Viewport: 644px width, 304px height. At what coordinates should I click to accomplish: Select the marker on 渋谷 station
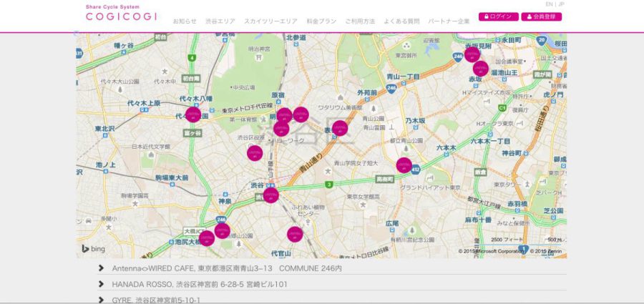(271, 195)
